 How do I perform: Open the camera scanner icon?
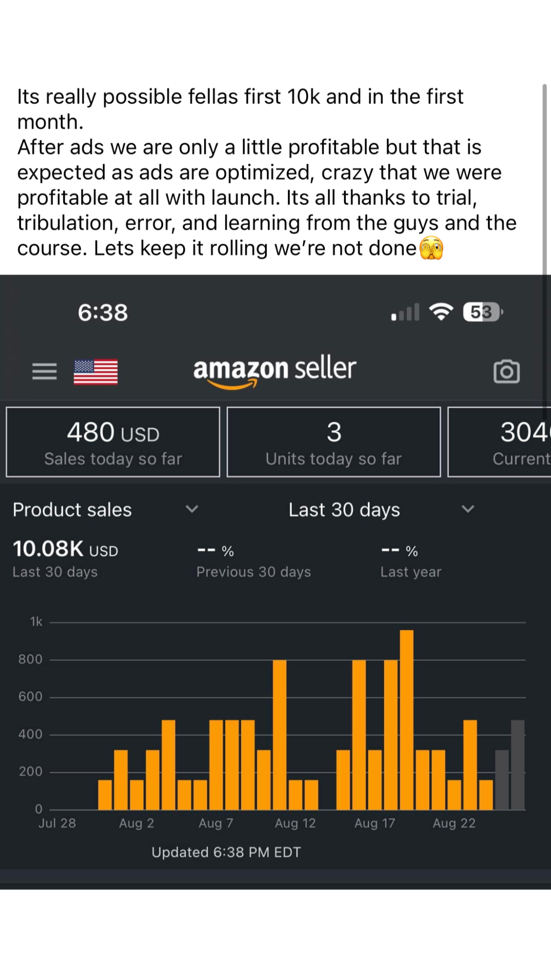507,371
